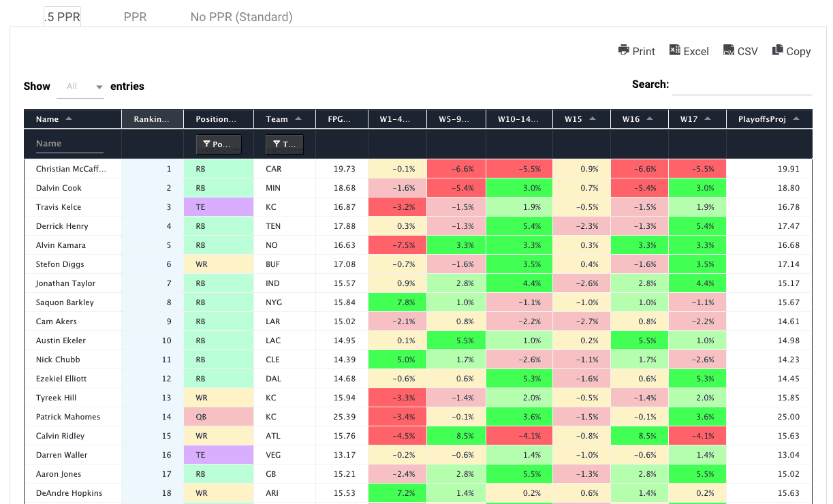
Task: Copy the table with the Copy button
Action: pos(791,51)
